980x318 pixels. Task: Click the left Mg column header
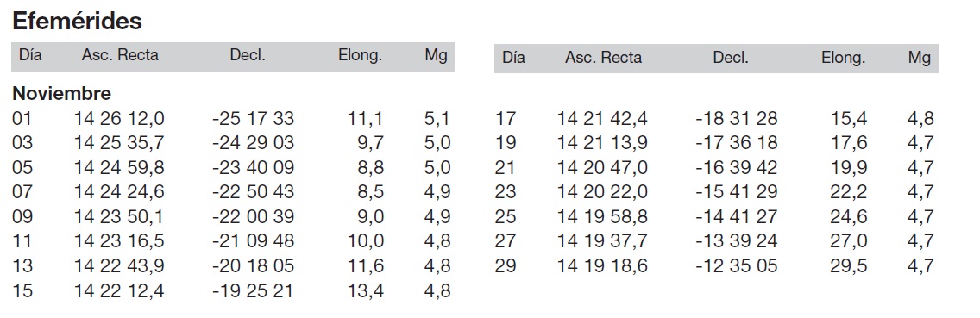tap(436, 56)
